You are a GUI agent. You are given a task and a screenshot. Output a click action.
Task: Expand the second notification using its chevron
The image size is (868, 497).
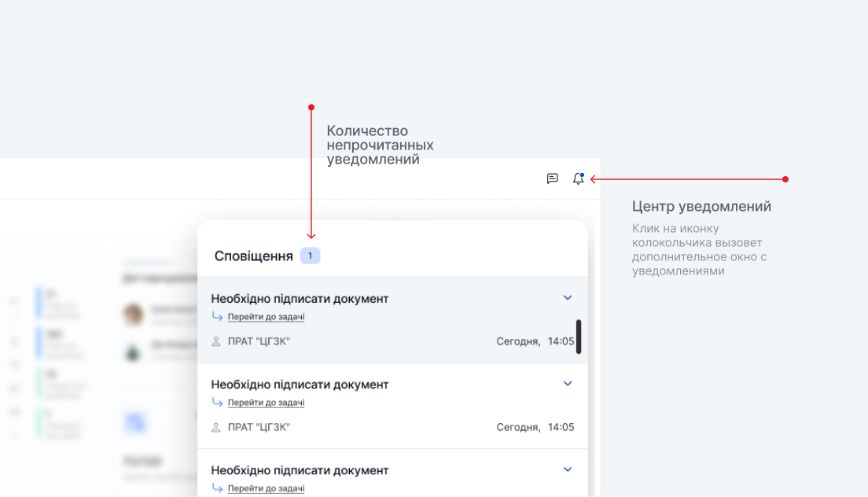(568, 384)
